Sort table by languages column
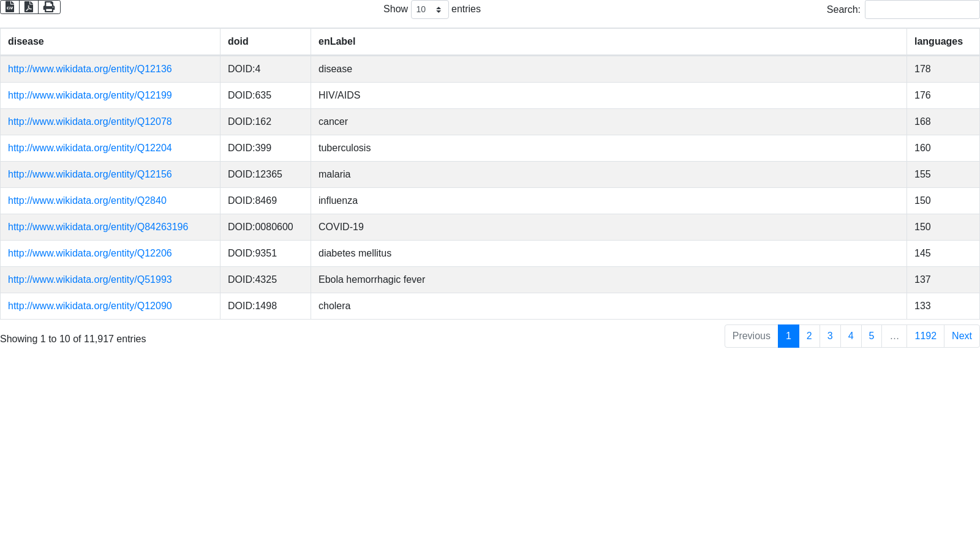 (943, 42)
